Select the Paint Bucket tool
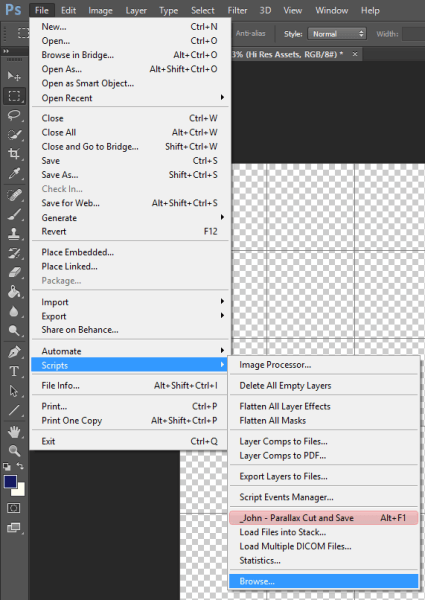This screenshot has width=425, height=600. click(14, 292)
